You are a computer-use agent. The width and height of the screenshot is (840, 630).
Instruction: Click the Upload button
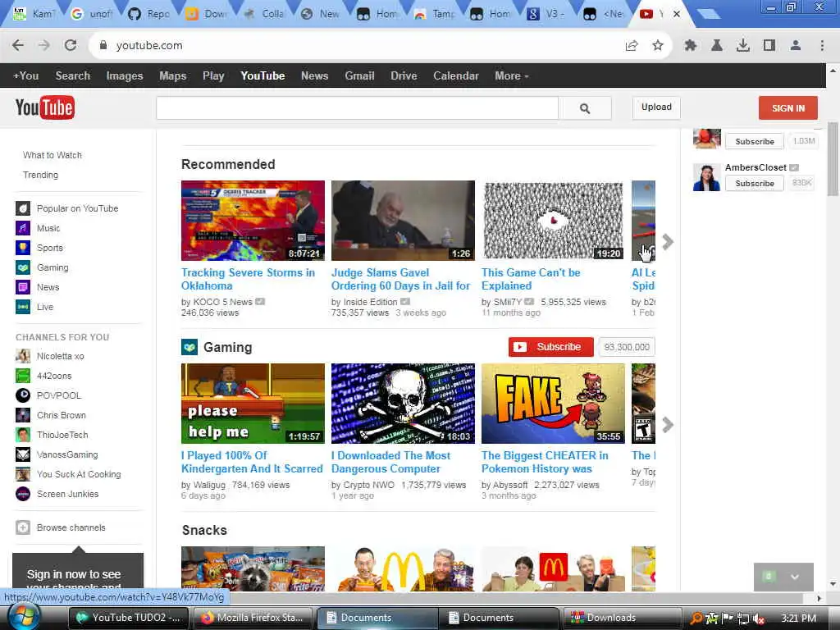656,107
